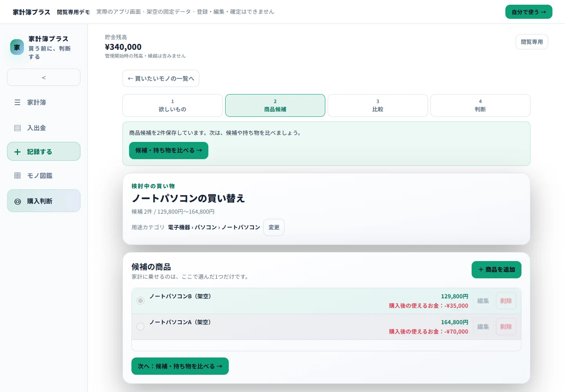This screenshot has height=392, width=565.
Task: Click the 家計簿 hamburger list icon
Action: coord(17,102)
